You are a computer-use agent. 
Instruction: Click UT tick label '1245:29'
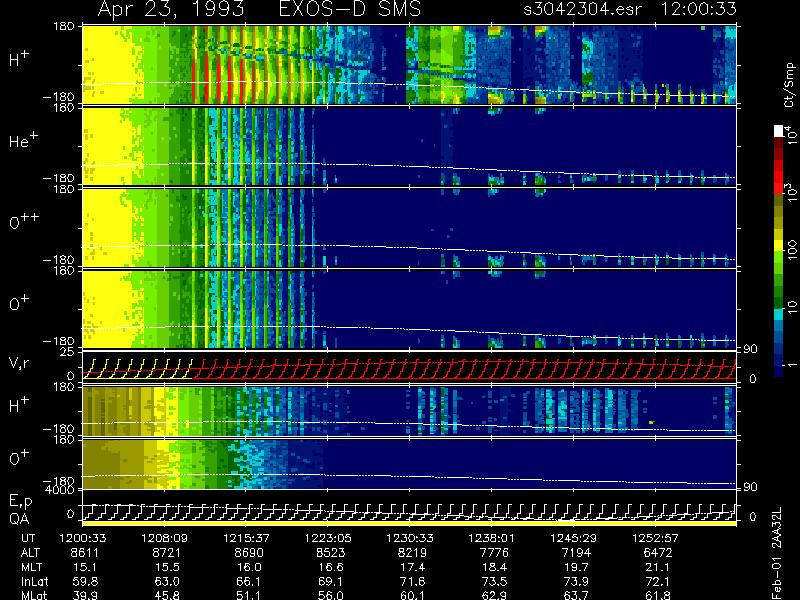(x=573, y=538)
